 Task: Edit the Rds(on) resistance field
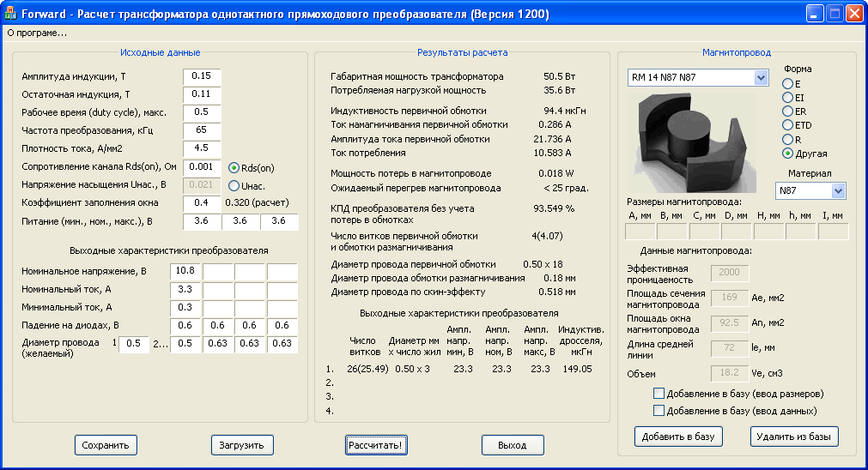[202, 167]
